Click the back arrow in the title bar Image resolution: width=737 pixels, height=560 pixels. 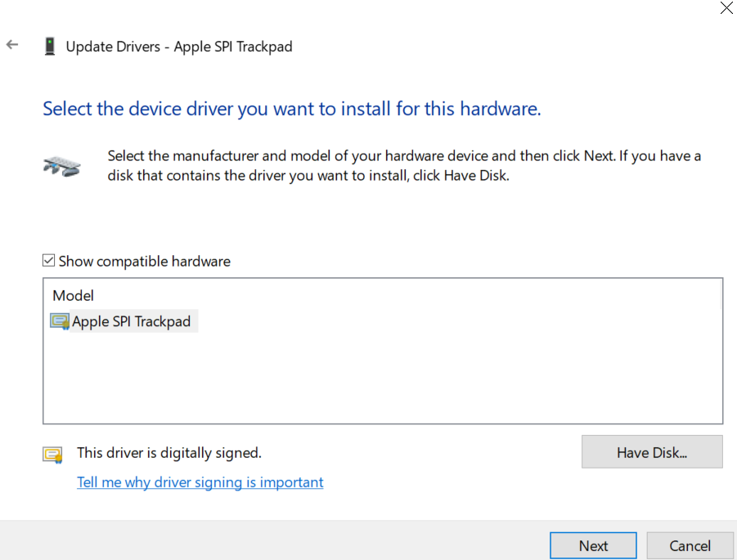(x=12, y=45)
